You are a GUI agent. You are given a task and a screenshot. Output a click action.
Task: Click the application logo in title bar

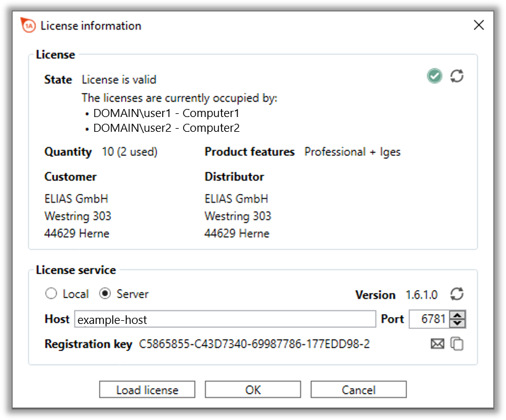coord(28,25)
